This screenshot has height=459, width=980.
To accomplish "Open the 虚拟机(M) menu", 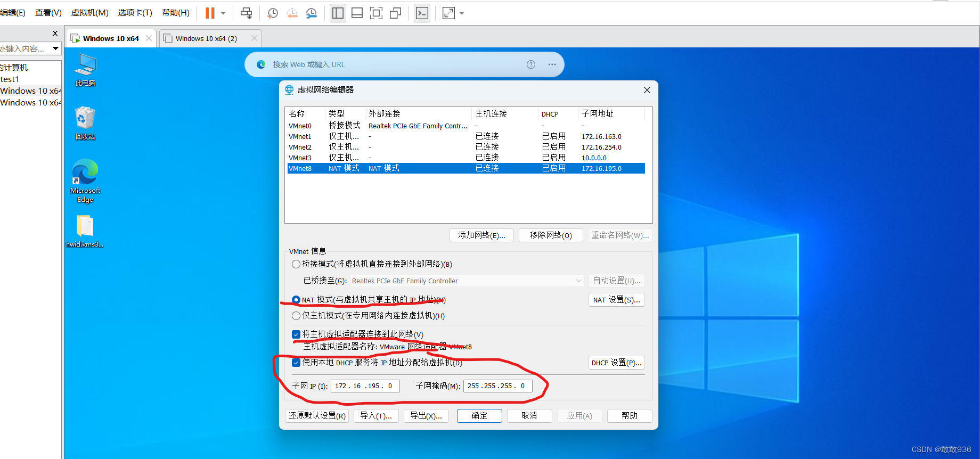I will coord(89,13).
